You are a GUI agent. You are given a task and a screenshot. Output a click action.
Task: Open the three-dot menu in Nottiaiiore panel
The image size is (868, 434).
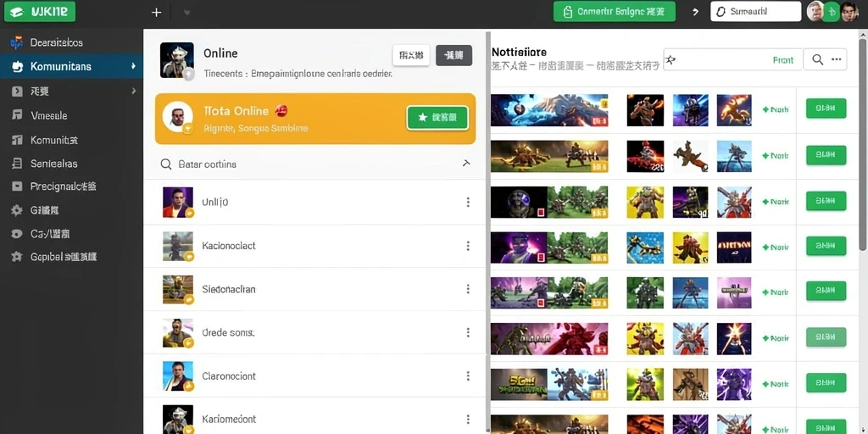tap(836, 59)
